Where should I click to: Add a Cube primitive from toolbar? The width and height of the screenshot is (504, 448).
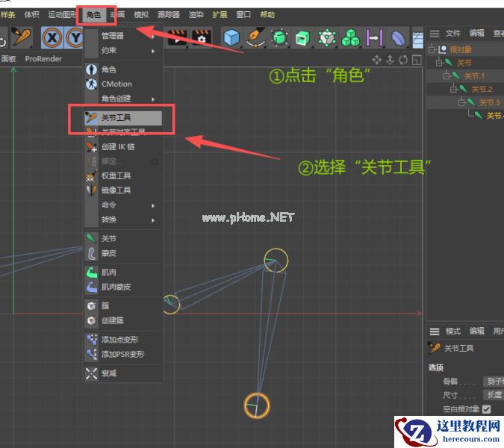coord(231,37)
